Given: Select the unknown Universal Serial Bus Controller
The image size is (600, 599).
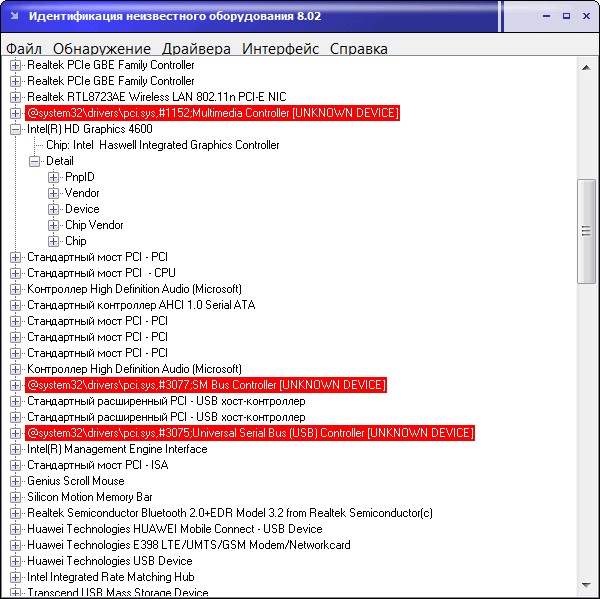Looking at the screenshot, I should point(249,433).
